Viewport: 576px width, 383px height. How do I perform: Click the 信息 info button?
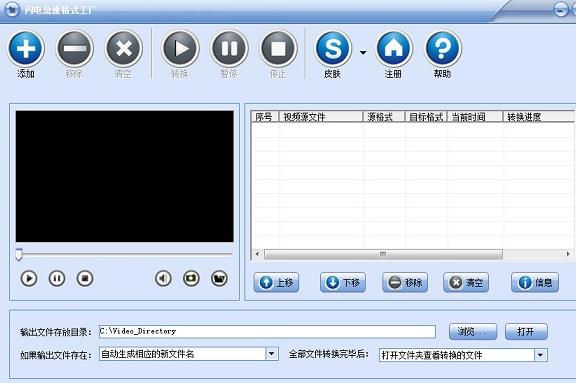point(535,282)
